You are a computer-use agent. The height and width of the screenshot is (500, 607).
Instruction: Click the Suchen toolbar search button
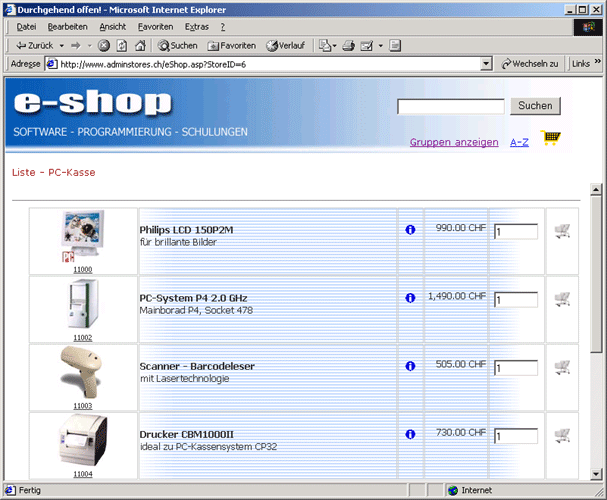pos(178,46)
